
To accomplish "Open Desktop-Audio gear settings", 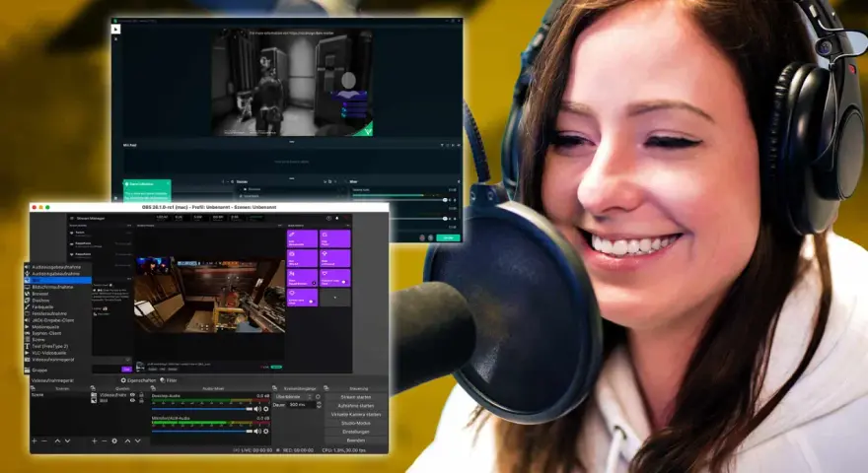I will pyautogui.click(x=265, y=409).
